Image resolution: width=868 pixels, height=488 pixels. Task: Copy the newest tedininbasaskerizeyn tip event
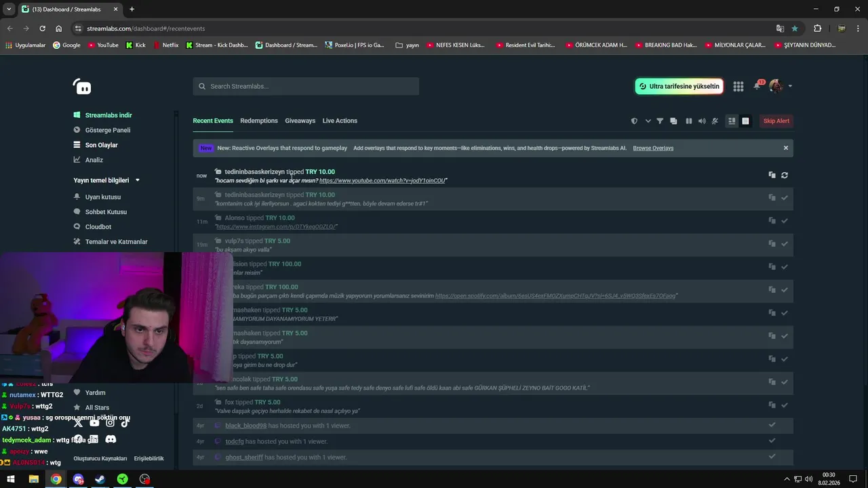coord(772,175)
